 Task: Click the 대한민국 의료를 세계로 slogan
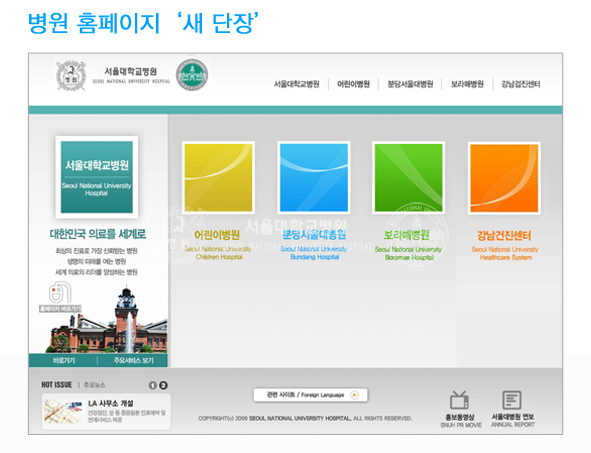[98, 234]
